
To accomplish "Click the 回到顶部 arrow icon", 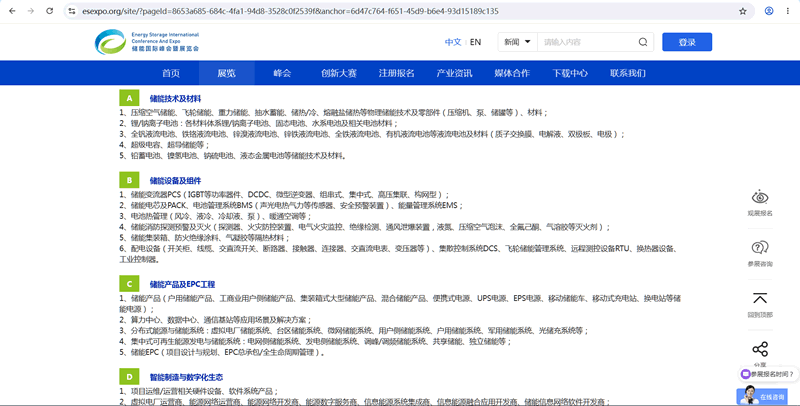I will (760, 298).
